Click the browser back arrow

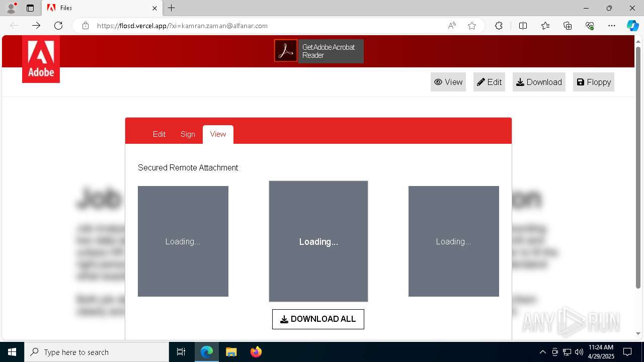coord(14,26)
